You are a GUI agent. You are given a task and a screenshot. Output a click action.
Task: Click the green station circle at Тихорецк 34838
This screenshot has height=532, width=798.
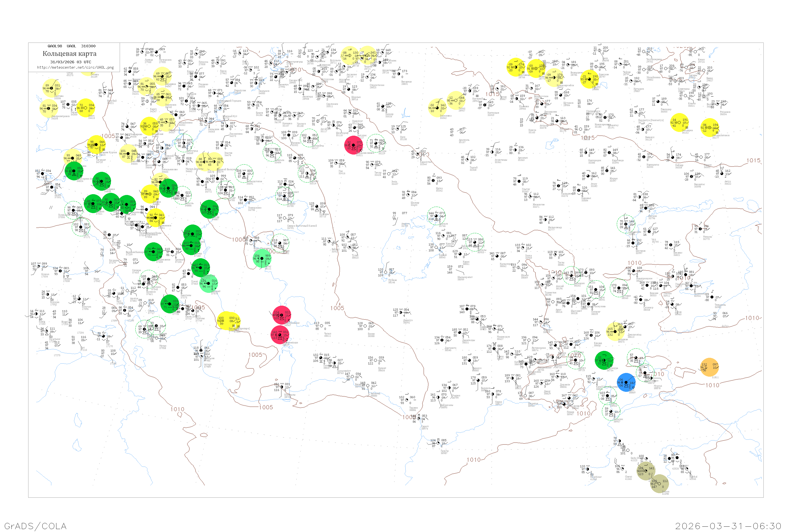tap(101, 181)
